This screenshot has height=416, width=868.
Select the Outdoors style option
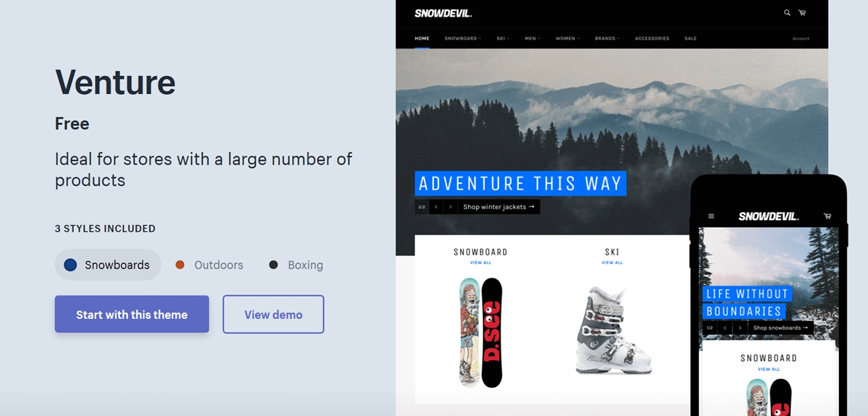click(x=209, y=265)
